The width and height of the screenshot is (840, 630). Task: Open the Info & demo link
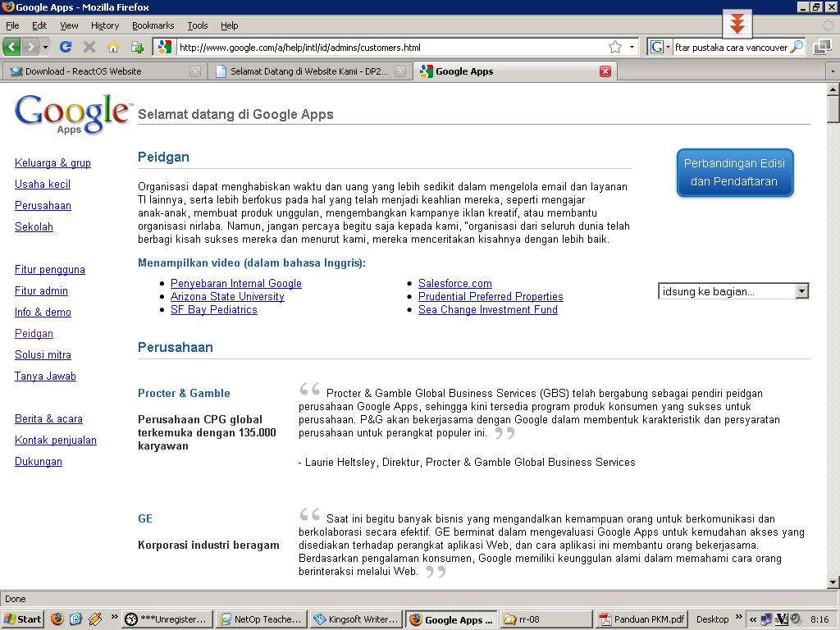click(x=43, y=313)
